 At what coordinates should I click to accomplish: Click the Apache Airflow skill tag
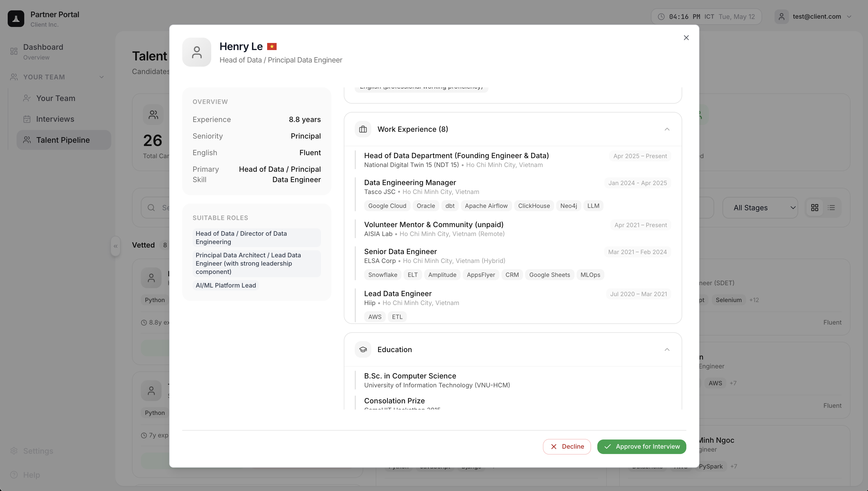(486, 206)
